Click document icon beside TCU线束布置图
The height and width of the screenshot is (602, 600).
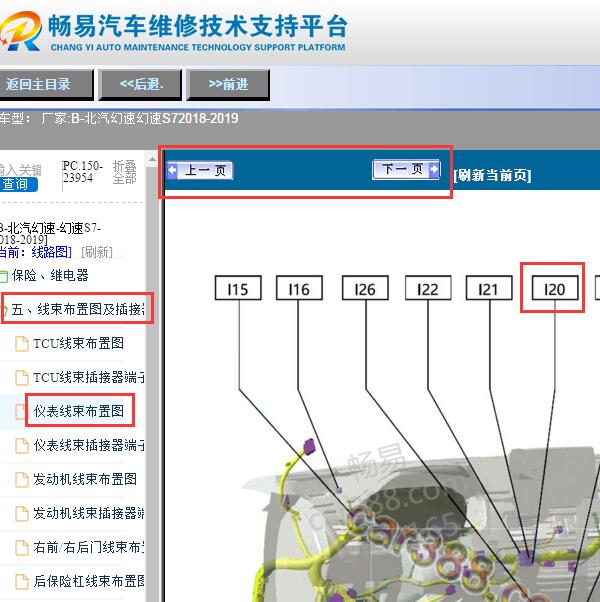[21, 344]
